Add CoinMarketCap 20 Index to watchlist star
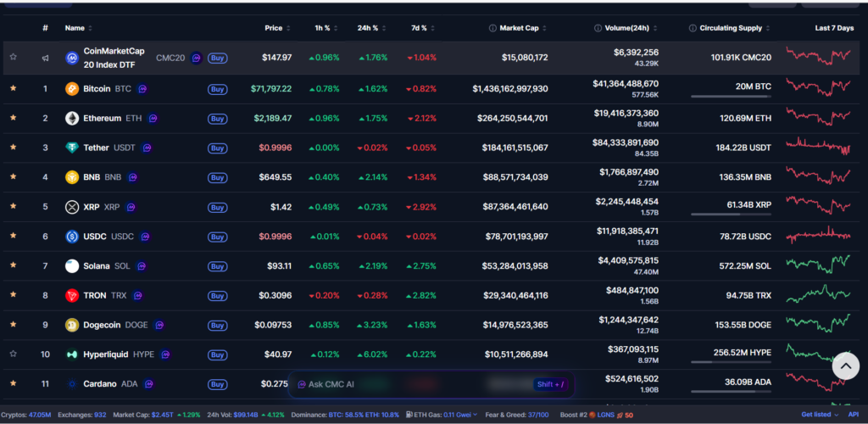 13,58
